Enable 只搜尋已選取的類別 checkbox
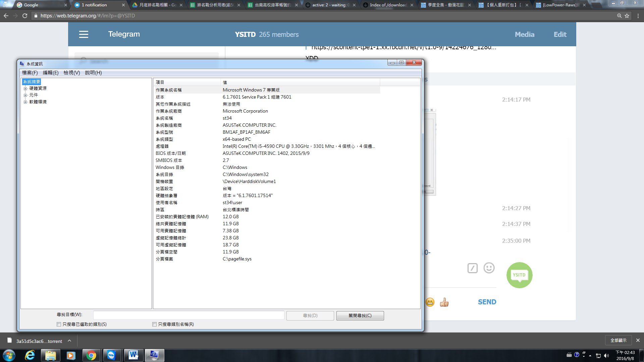Image resolution: width=644 pixels, height=362 pixels. click(x=59, y=324)
